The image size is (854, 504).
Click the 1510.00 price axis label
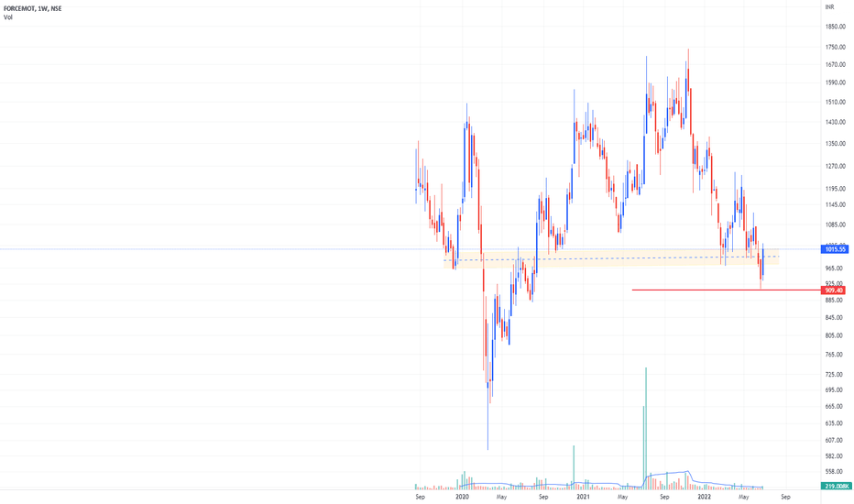point(835,102)
